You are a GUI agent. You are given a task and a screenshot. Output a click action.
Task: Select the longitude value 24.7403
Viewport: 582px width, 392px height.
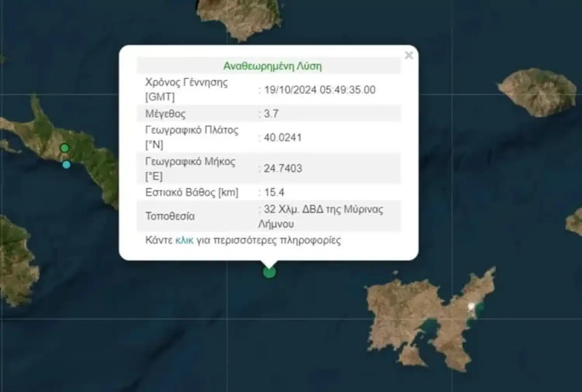click(x=282, y=168)
